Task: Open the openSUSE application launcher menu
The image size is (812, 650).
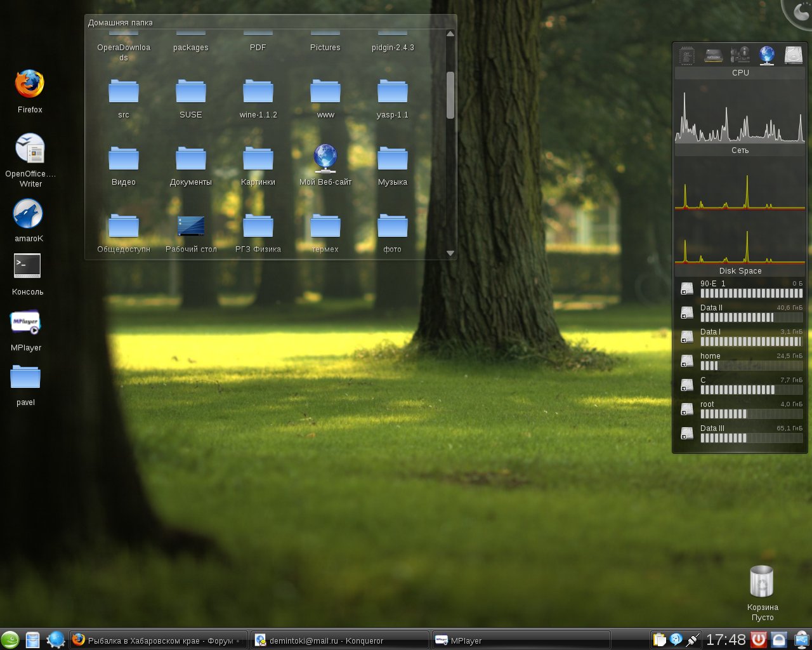Action: click(x=10, y=639)
